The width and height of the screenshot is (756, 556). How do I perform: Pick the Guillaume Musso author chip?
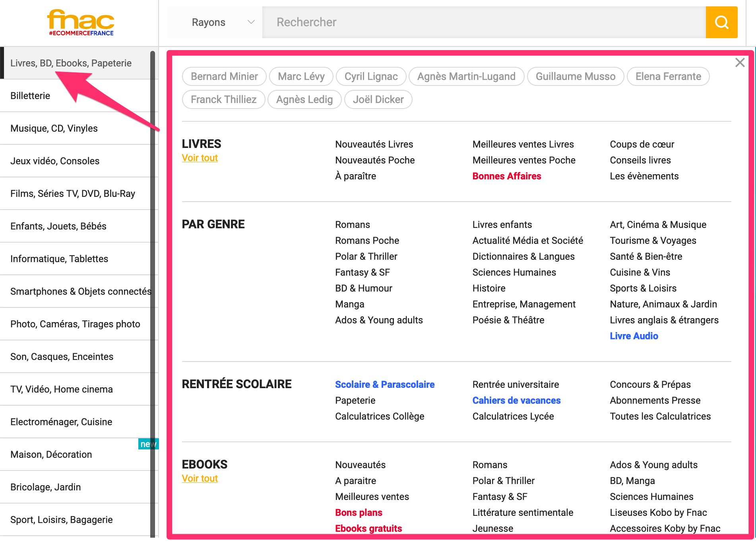point(575,76)
